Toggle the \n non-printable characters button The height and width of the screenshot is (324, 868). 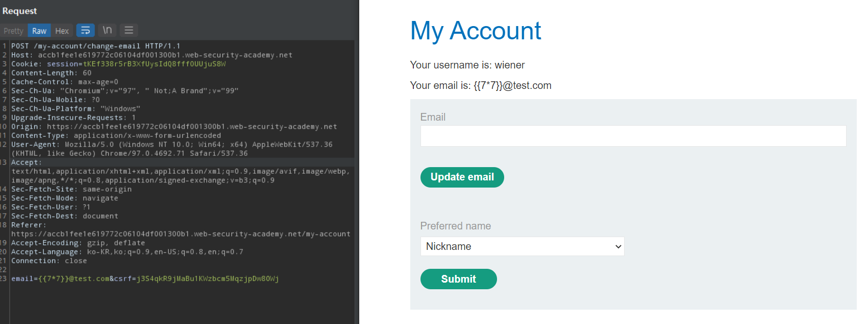click(x=107, y=31)
